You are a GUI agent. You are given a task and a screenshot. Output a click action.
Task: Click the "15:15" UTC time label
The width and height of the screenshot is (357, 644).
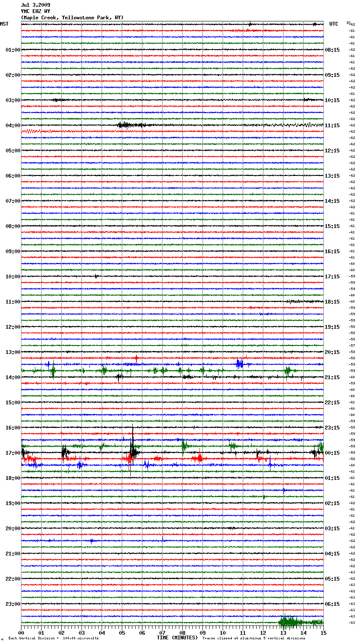coord(332,226)
